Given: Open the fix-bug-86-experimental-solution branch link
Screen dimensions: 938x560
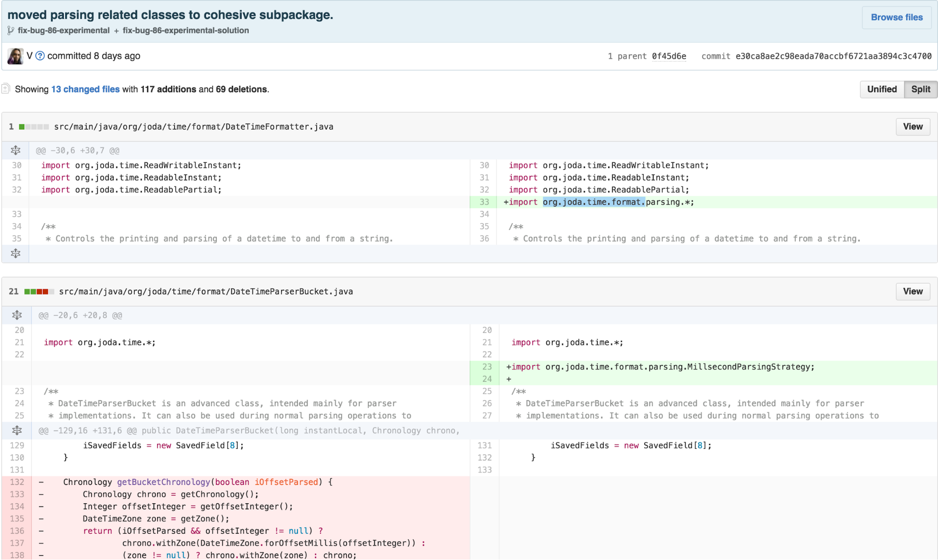Looking at the screenshot, I should [186, 30].
